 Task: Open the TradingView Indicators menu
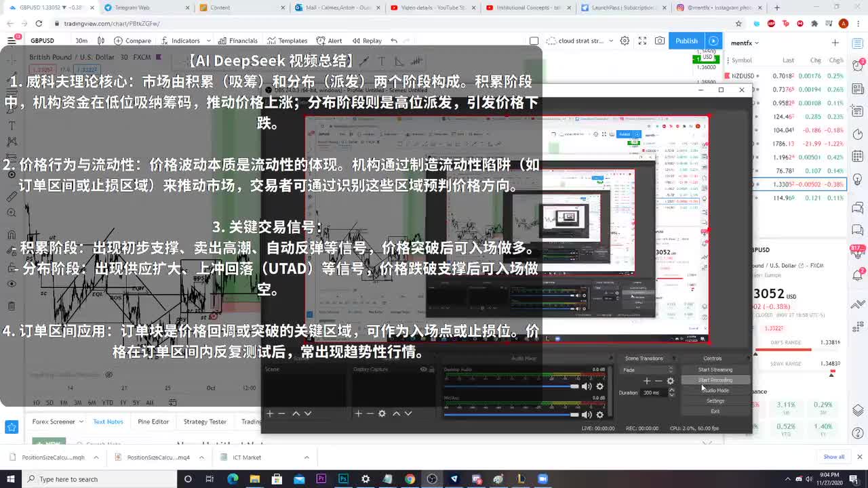click(180, 41)
